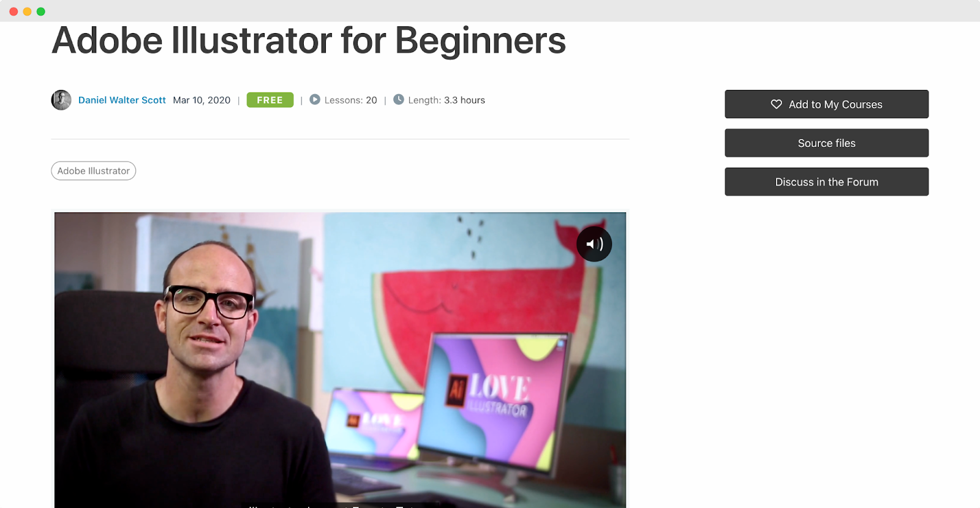Click the Adobe Illustrator for Beginners heading
The image size is (980, 508).
coord(309,40)
